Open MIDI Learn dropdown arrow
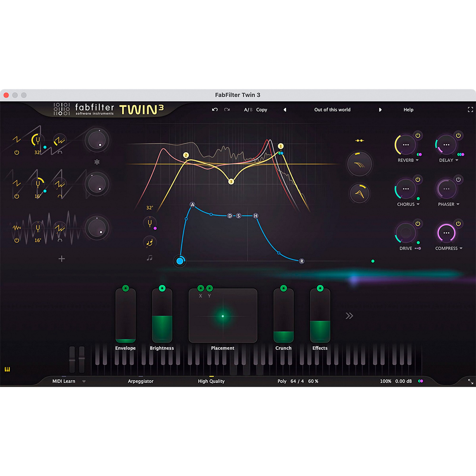 click(x=84, y=381)
